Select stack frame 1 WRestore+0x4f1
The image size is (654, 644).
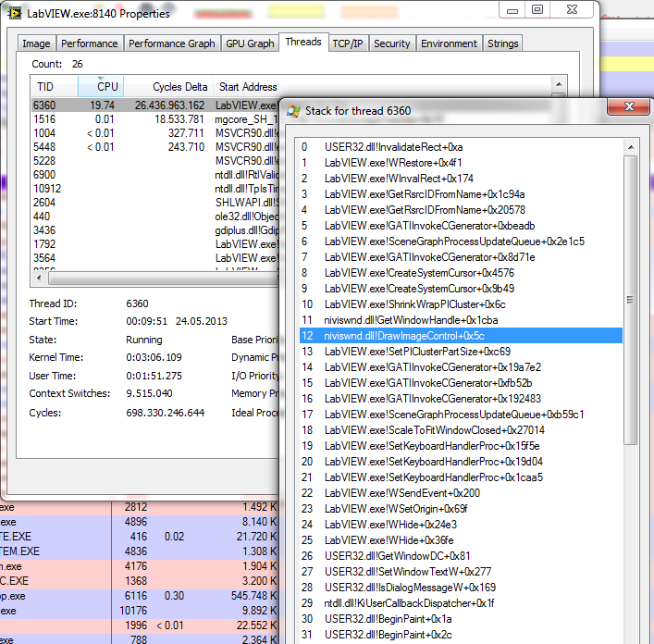click(x=461, y=163)
